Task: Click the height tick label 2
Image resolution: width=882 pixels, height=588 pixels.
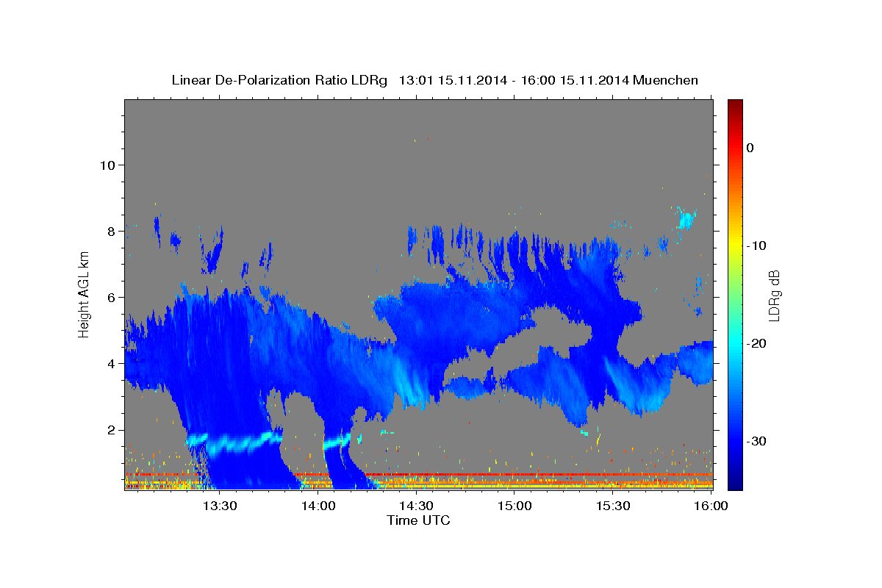Action: (x=111, y=430)
